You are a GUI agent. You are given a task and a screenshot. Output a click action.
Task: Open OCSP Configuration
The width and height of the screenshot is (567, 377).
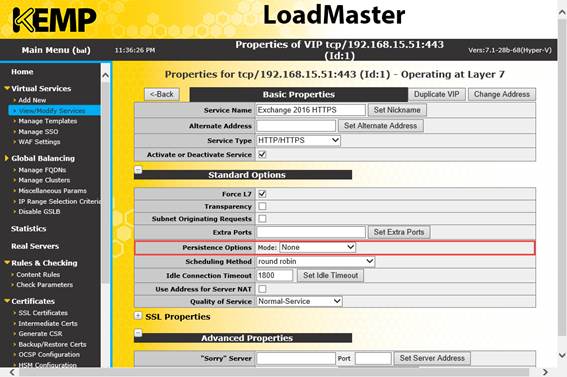(49, 355)
